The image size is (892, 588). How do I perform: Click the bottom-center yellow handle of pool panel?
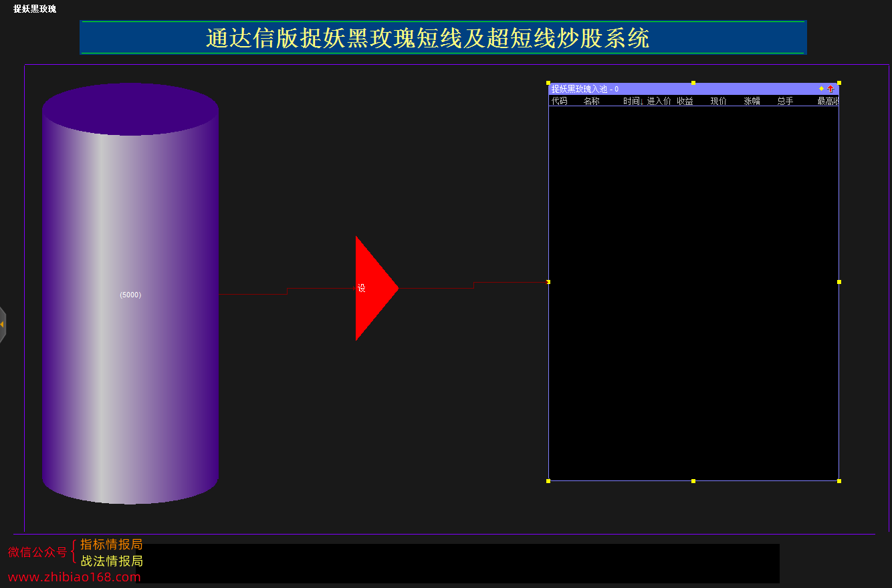pos(693,481)
